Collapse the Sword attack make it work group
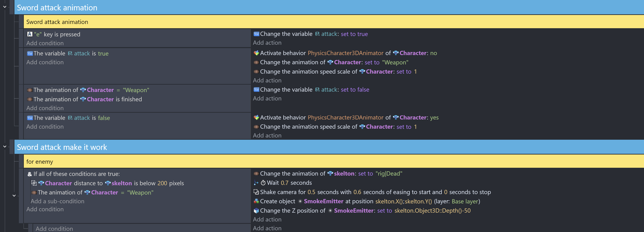The height and width of the screenshot is (232, 644). pos(5,147)
